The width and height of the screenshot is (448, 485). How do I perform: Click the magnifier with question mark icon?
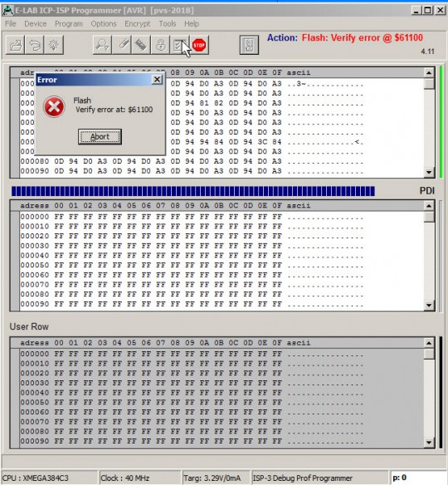[x=102, y=45]
